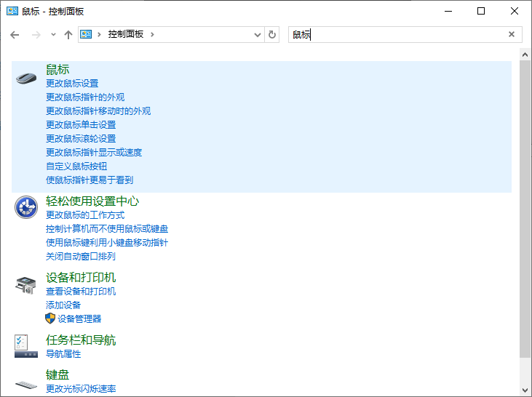The width and height of the screenshot is (532, 397).
Task: Click the 导航属性 link
Action: pyautogui.click(x=63, y=354)
